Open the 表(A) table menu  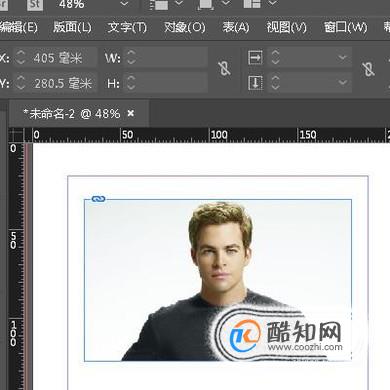coord(236,27)
